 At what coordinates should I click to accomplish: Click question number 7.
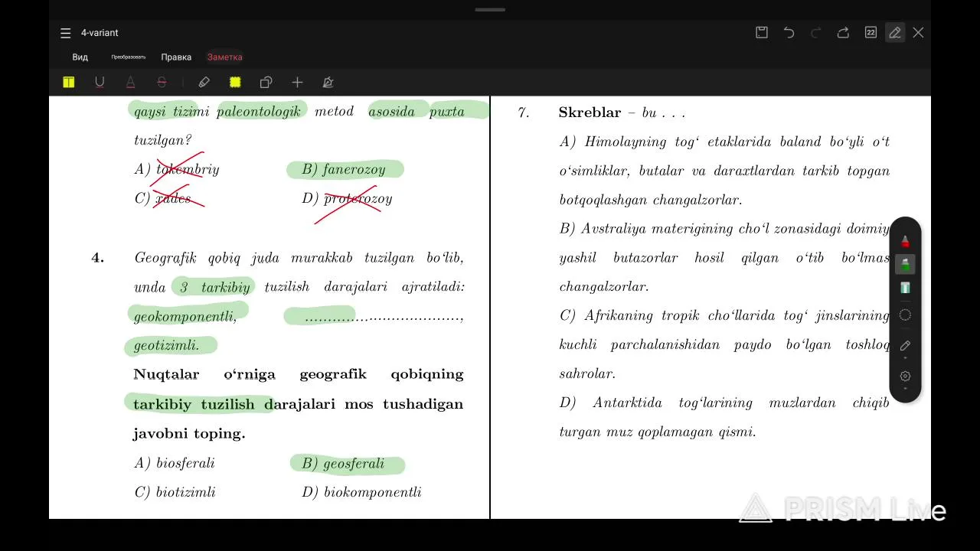pyautogui.click(x=524, y=112)
